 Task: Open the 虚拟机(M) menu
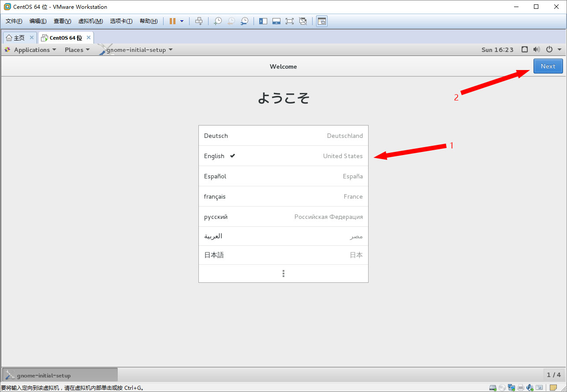point(90,21)
